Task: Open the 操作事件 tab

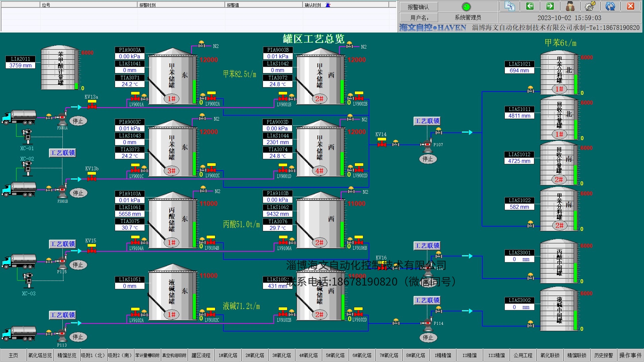Action: click(x=631, y=355)
